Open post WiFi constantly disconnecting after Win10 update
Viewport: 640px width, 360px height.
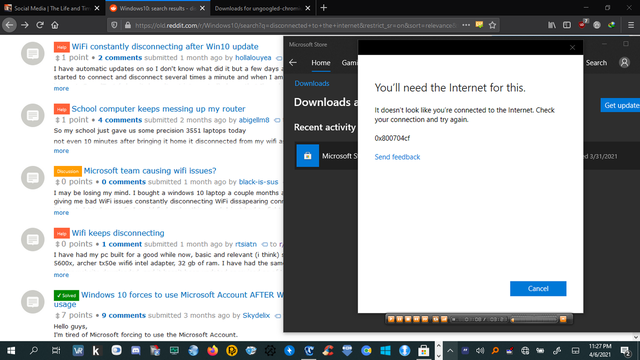coord(165,47)
